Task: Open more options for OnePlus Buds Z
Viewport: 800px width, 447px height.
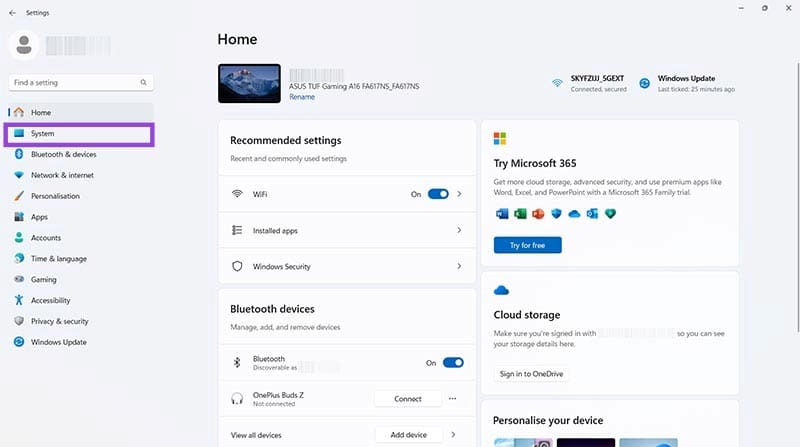Action: 453,399
